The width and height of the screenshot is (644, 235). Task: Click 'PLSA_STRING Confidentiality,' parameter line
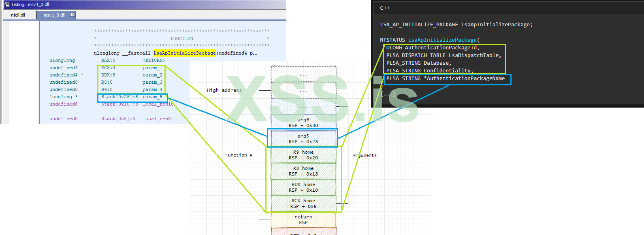click(x=430, y=70)
